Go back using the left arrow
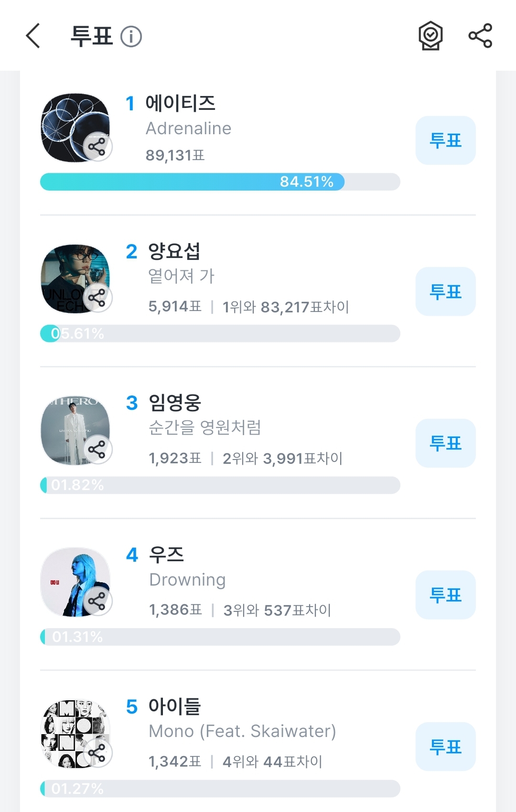 pyautogui.click(x=33, y=36)
